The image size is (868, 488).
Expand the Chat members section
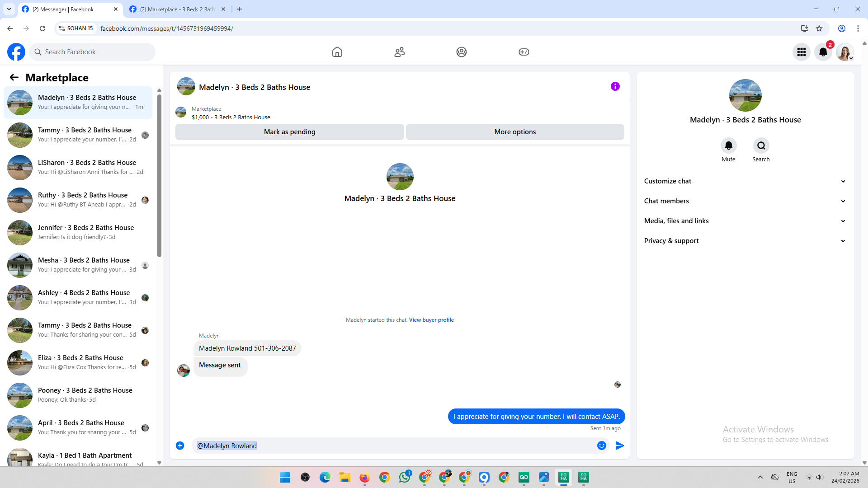tap(745, 201)
